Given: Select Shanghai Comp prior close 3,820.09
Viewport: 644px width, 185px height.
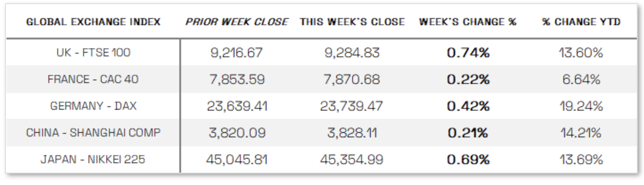Looking at the screenshot, I should (237, 133).
